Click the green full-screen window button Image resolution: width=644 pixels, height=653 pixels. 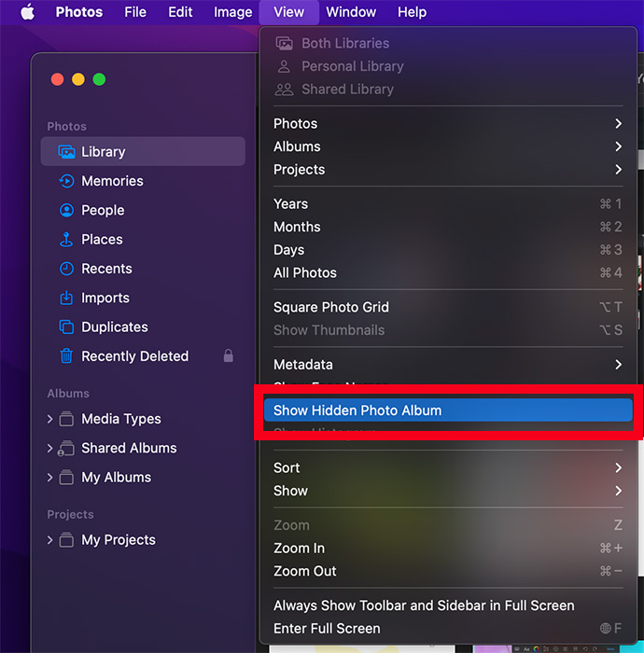[x=99, y=79]
